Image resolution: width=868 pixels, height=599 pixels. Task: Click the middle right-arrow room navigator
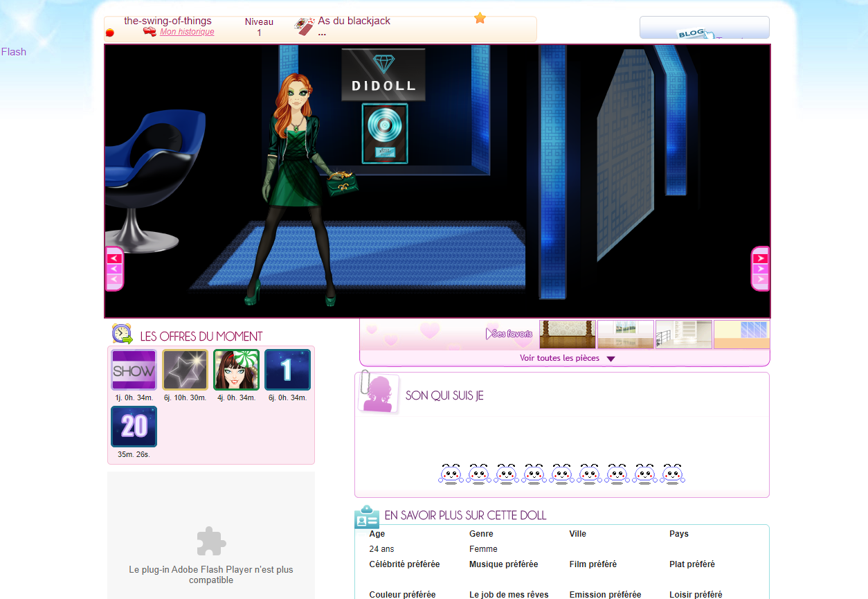[760, 269]
